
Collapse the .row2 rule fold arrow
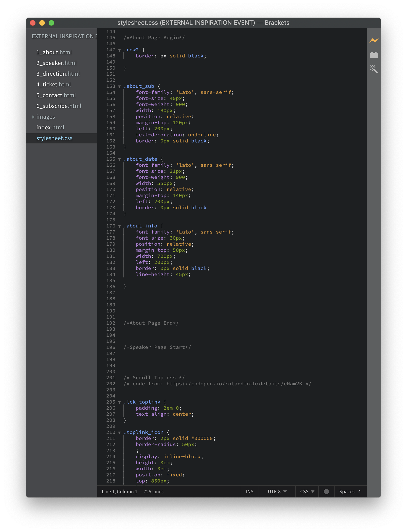click(119, 50)
